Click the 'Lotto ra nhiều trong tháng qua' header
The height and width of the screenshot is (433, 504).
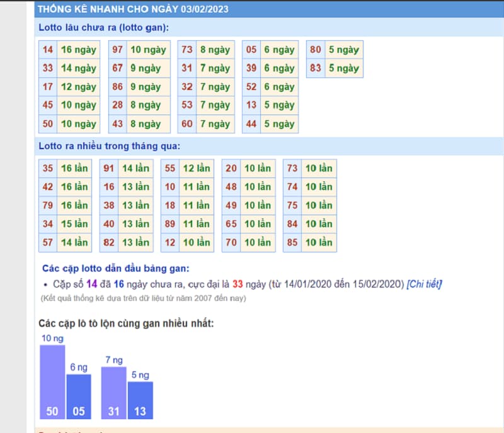coord(109,146)
